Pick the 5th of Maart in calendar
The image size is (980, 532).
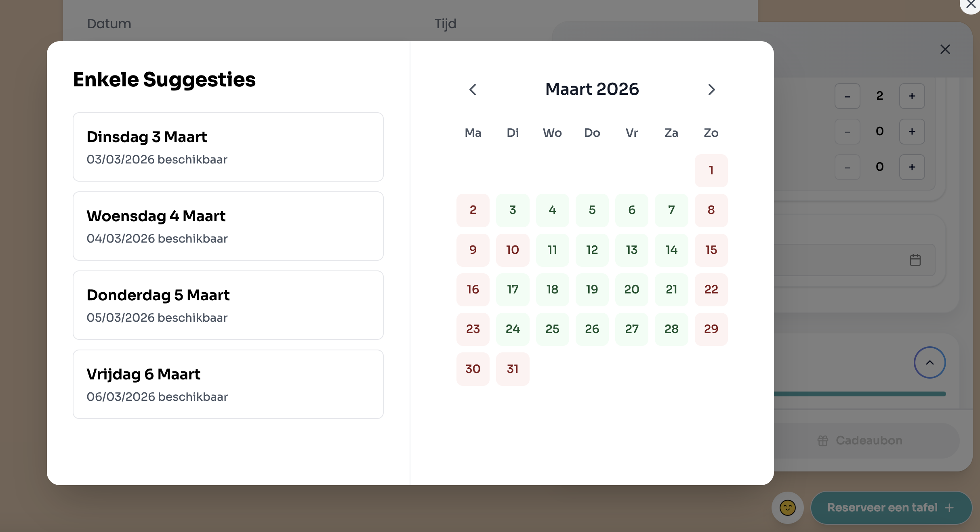(592, 210)
